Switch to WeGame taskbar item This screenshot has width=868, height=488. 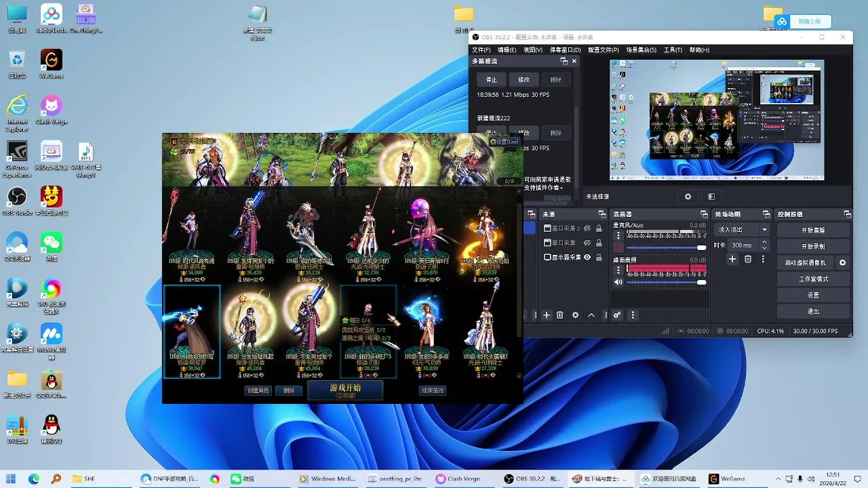click(x=726, y=479)
